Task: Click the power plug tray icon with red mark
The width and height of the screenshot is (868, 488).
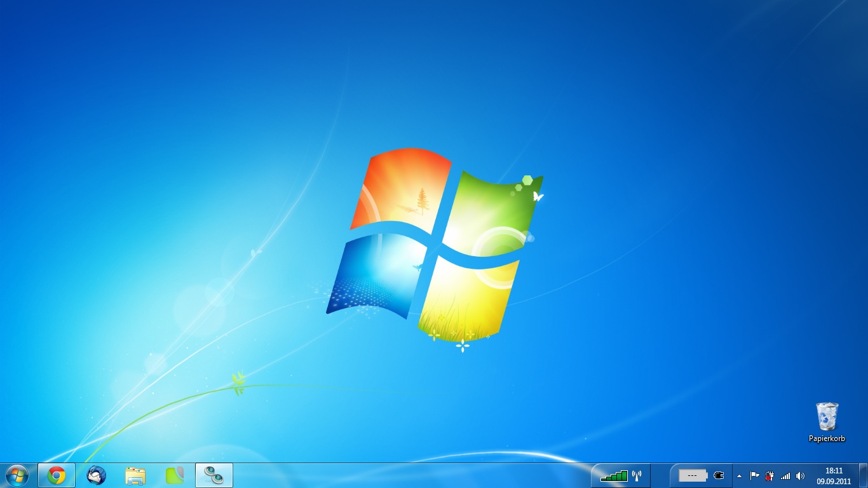Action: (770, 475)
